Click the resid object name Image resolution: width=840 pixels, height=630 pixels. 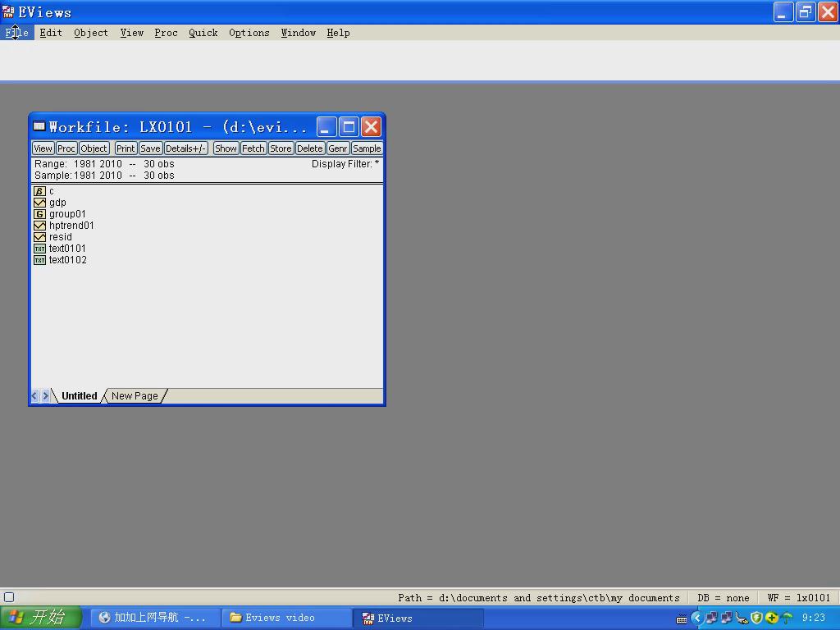(61, 237)
